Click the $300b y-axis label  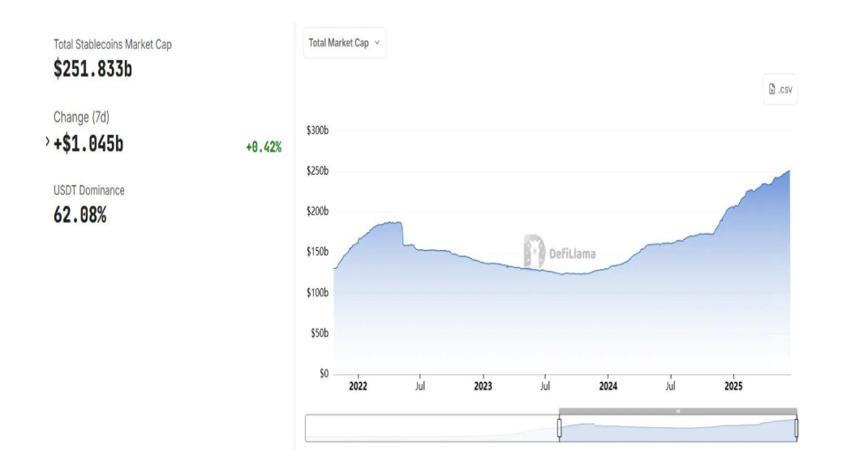[317, 130]
